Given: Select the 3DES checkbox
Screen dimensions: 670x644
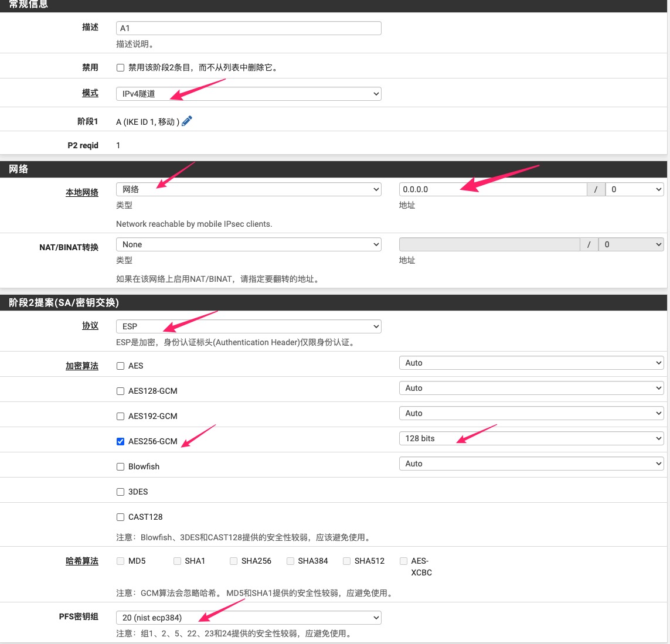Looking at the screenshot, I should point(120,492).
